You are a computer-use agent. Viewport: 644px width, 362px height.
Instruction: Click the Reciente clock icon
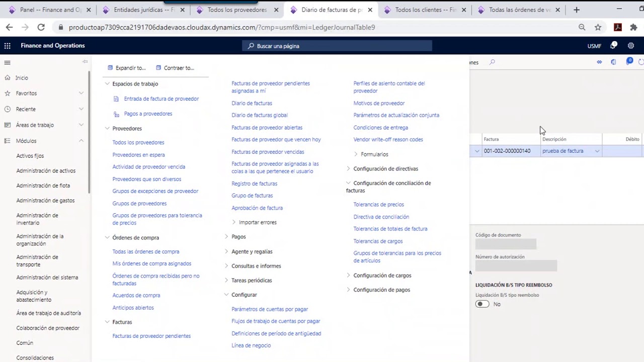click(x=8, y=109)
